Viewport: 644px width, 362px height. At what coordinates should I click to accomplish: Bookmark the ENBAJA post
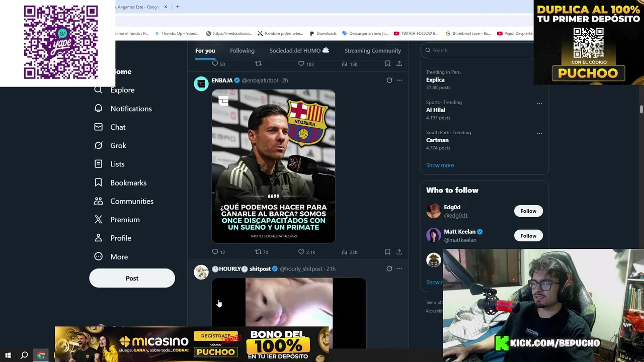coord(387,252)
